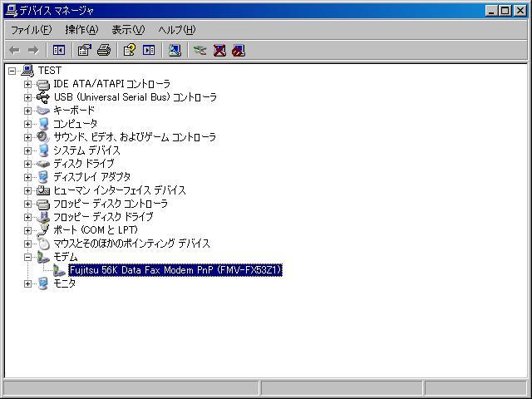Toggle the console tree pane button
Viewport: 532px width, 399px height.
59,51
